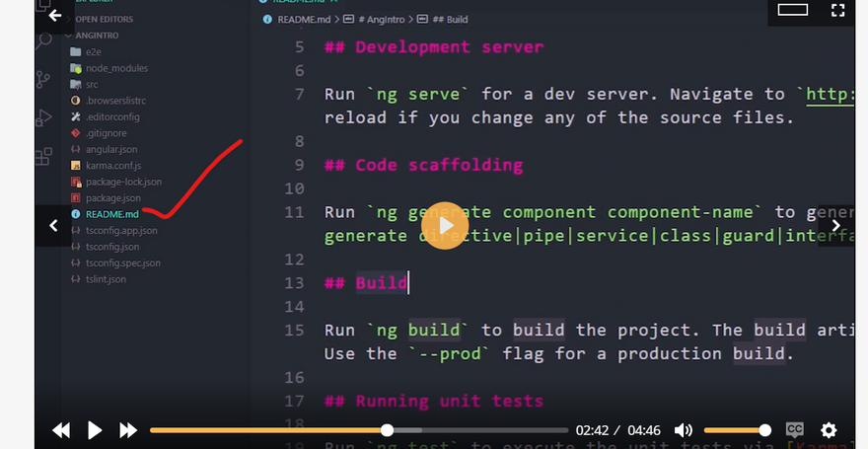Screen dimensions: 868x449
Task: Expand the e2e folder in explorer
Action: (x=93, y=51)
